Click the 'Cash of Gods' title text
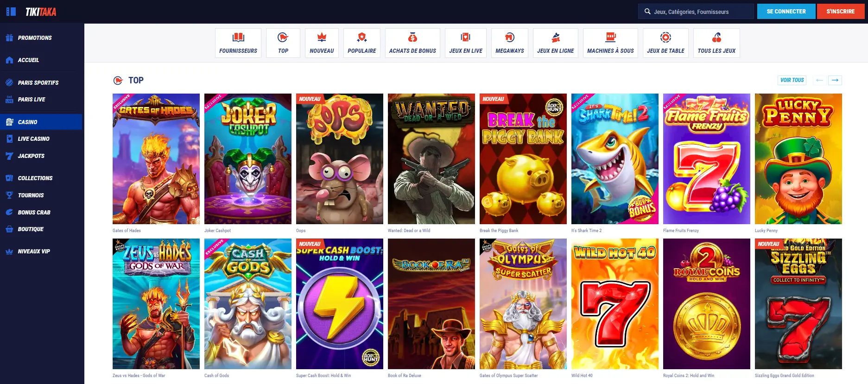The width and height of the screenshot is (868, 384). (216, 375)
